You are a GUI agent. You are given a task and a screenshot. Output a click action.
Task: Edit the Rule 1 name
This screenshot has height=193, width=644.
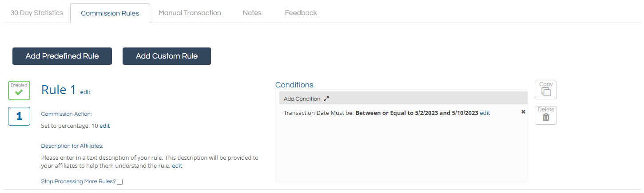85,92
